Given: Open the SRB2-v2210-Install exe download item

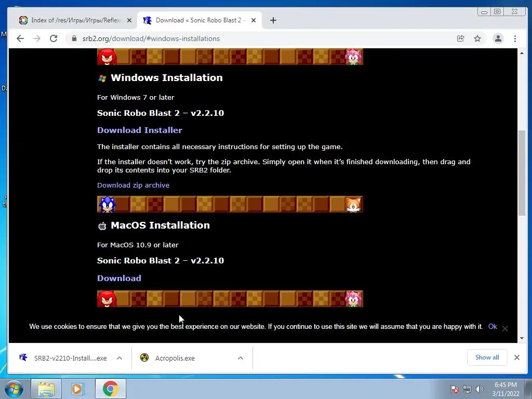Looking at the screenshot, I should (63, 358).
